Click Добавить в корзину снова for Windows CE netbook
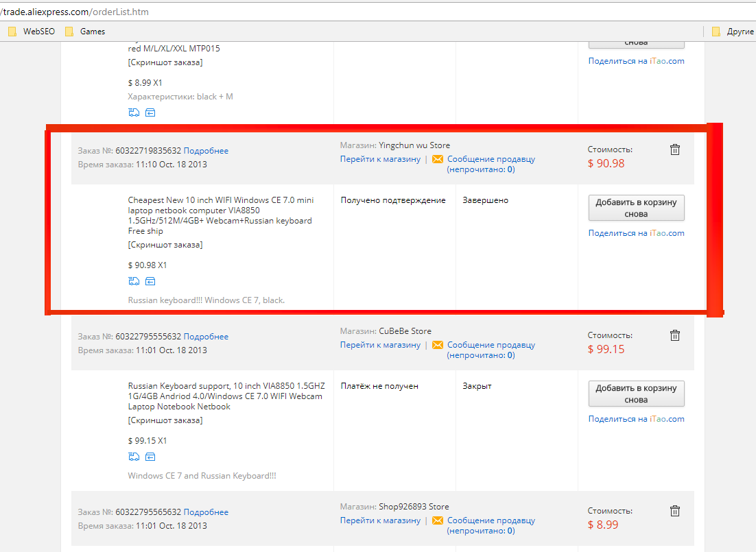This screenshot has width=756, height=552. click(636, 208)
